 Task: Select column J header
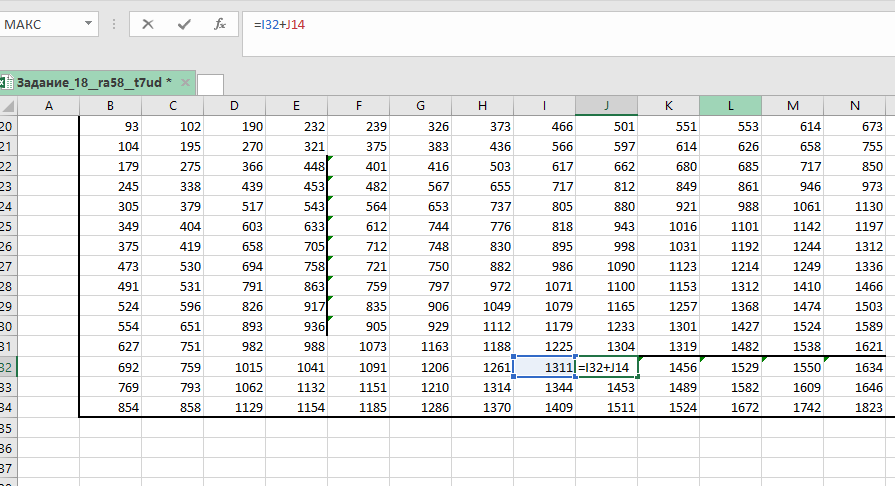pos(606,106)
